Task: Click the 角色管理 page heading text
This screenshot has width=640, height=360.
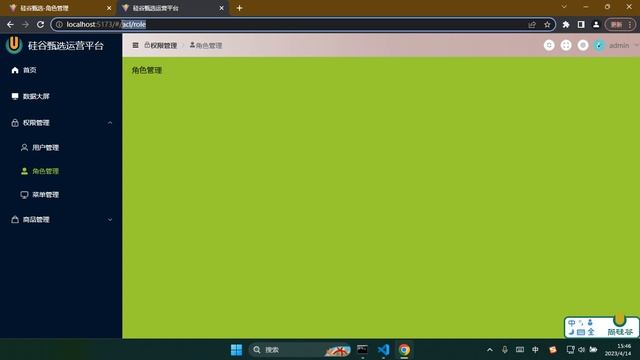Action: point(147,70)
